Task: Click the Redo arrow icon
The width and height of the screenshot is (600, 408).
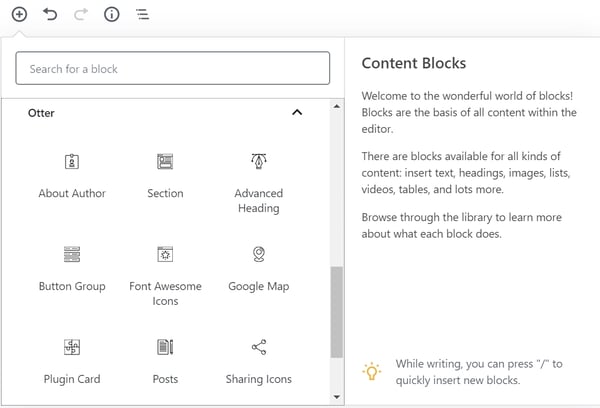Action: (x=80, y=15)
